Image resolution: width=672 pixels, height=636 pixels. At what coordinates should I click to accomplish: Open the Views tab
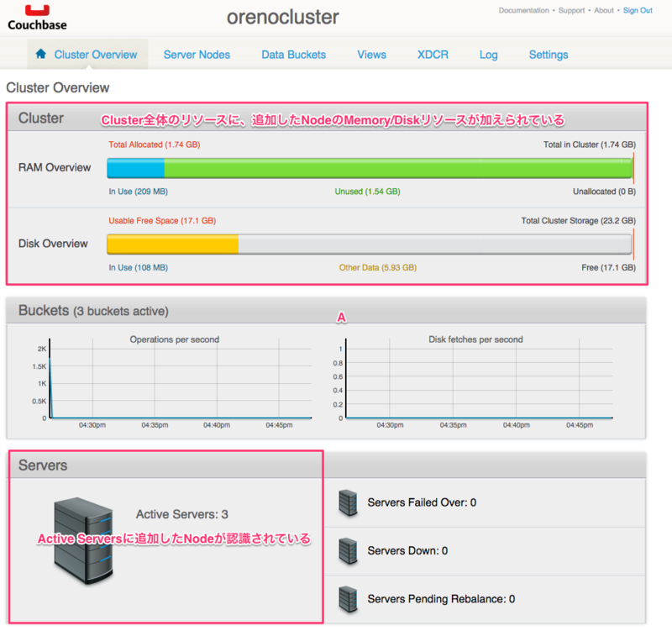371,55
